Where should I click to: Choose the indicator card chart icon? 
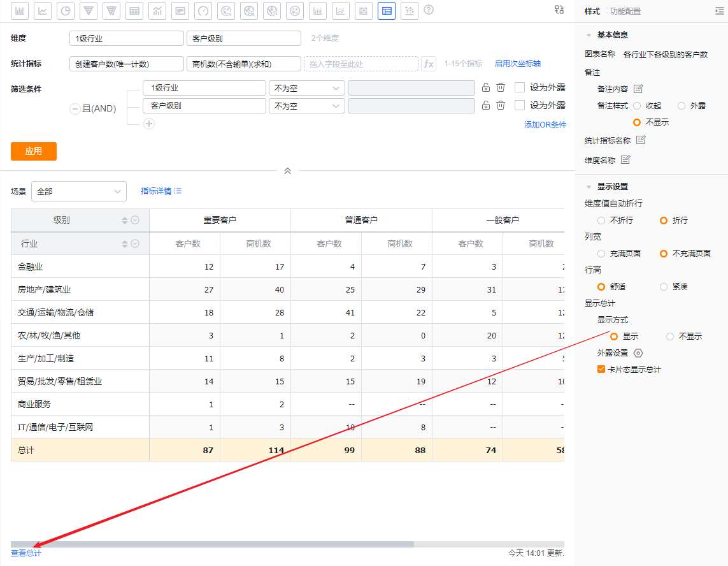pyautogui.click(x=180, y=11)
